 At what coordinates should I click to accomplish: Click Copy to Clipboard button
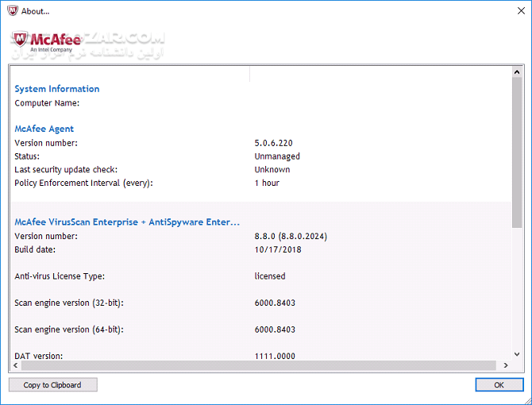click(53, 384)
